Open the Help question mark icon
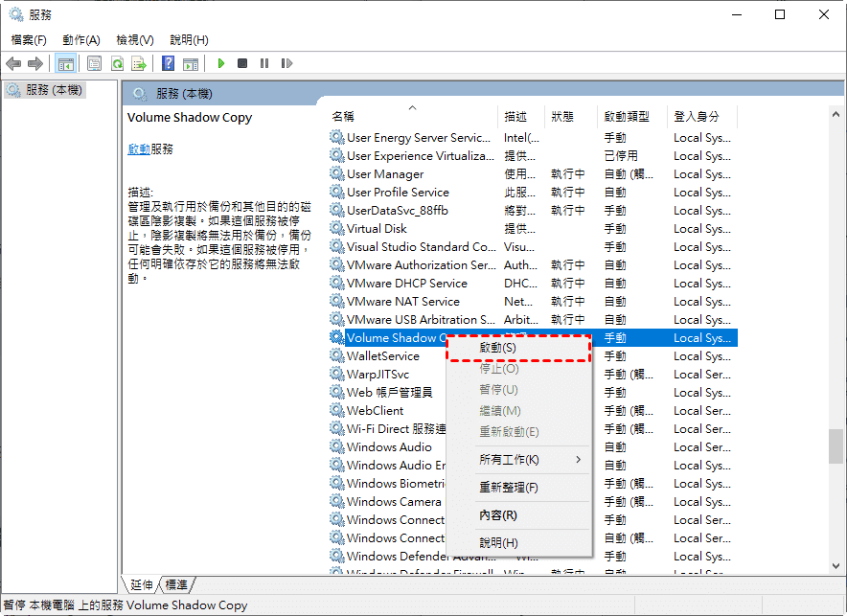Viewport: 847px width, 616px height. 168,63
